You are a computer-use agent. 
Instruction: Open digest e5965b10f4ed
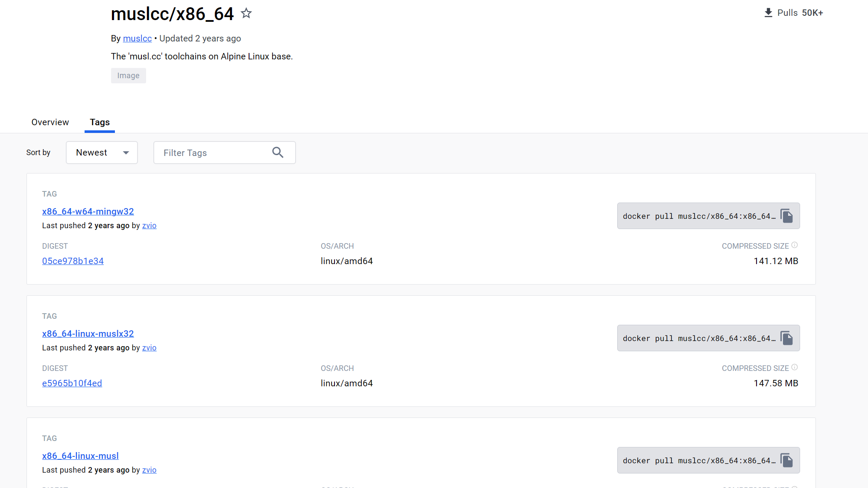[72, 383]
